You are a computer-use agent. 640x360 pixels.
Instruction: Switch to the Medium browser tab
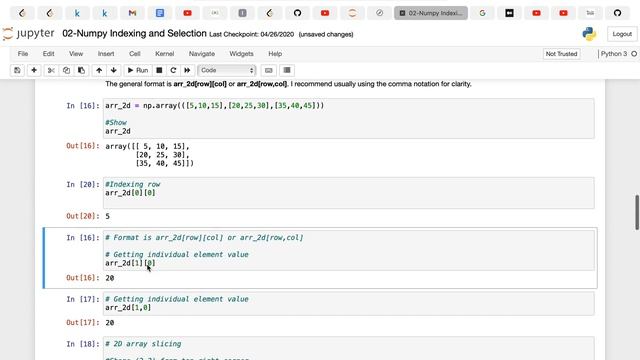(x=509, y=13)
